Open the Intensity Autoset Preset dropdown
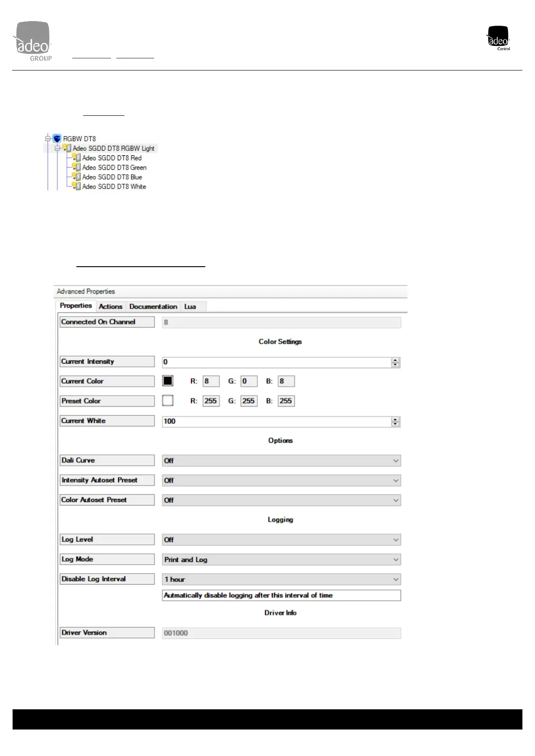 (281, 480)
